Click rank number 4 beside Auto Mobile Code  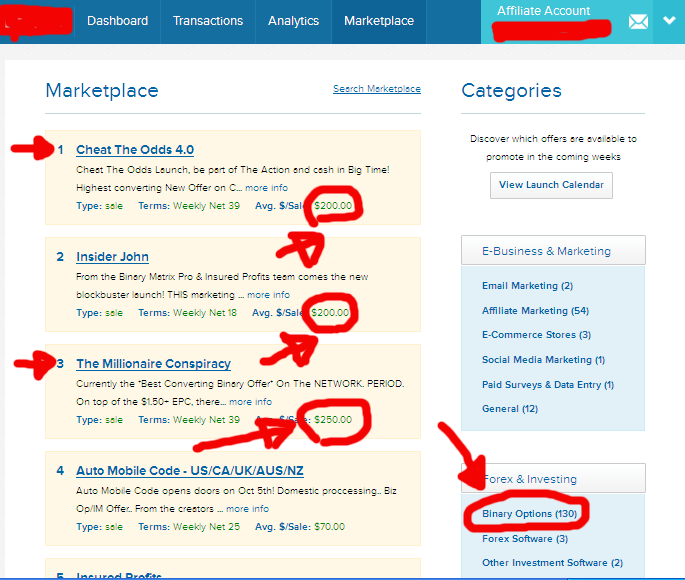[60, 471]
